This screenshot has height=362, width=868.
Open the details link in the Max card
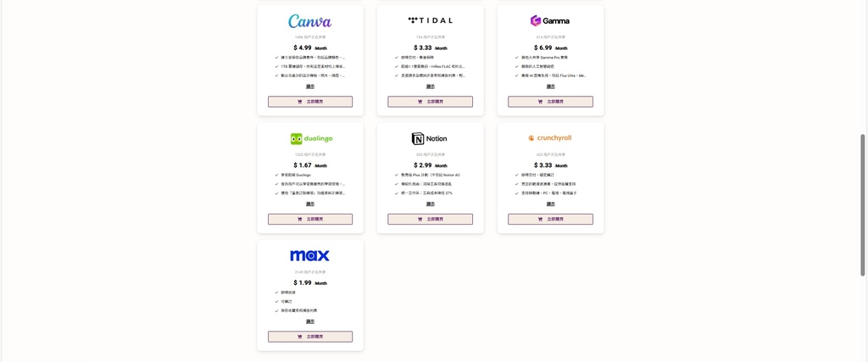[x=310, y=321]
